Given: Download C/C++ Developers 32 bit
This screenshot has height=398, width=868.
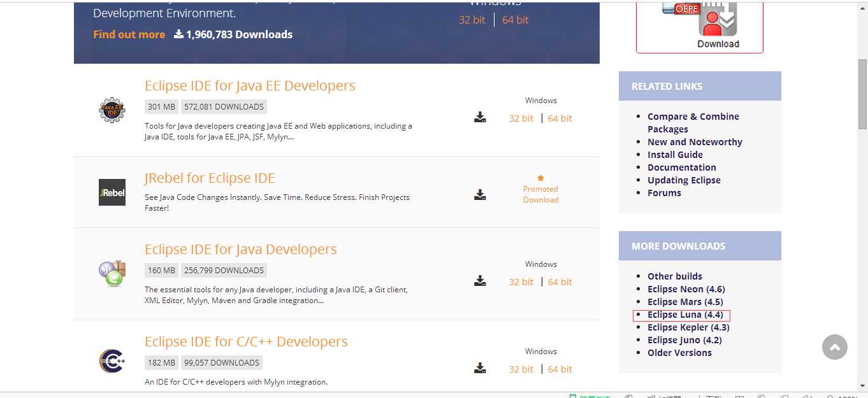Looking at the screenshot, I should [521, 369].
